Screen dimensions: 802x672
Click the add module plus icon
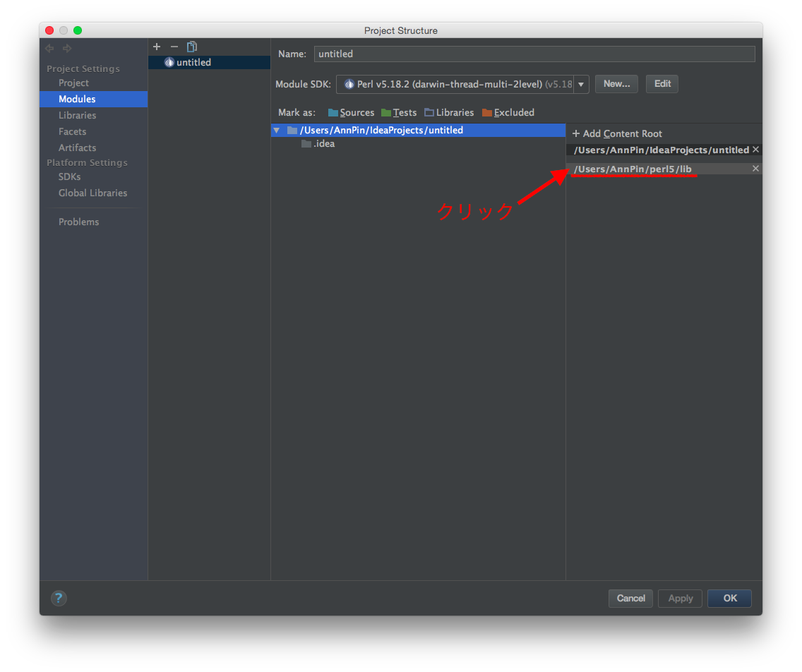pyautogui.click(x=157, y=47)
